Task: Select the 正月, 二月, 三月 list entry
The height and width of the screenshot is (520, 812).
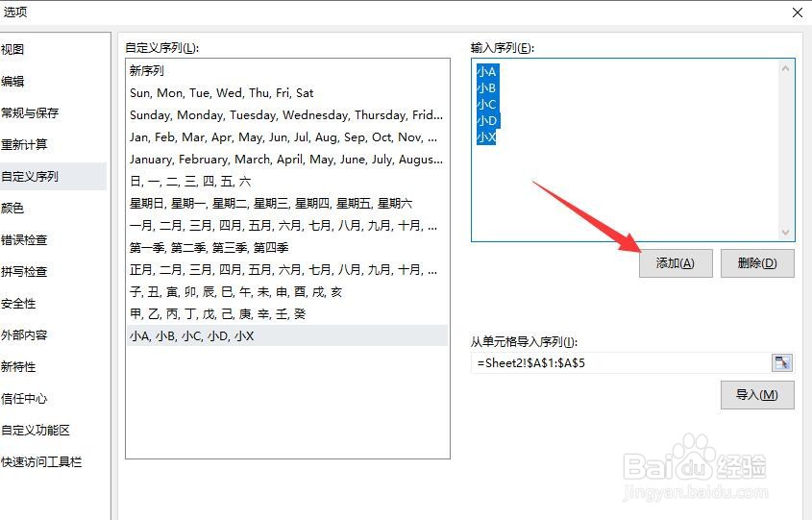Action: (287, 270)
